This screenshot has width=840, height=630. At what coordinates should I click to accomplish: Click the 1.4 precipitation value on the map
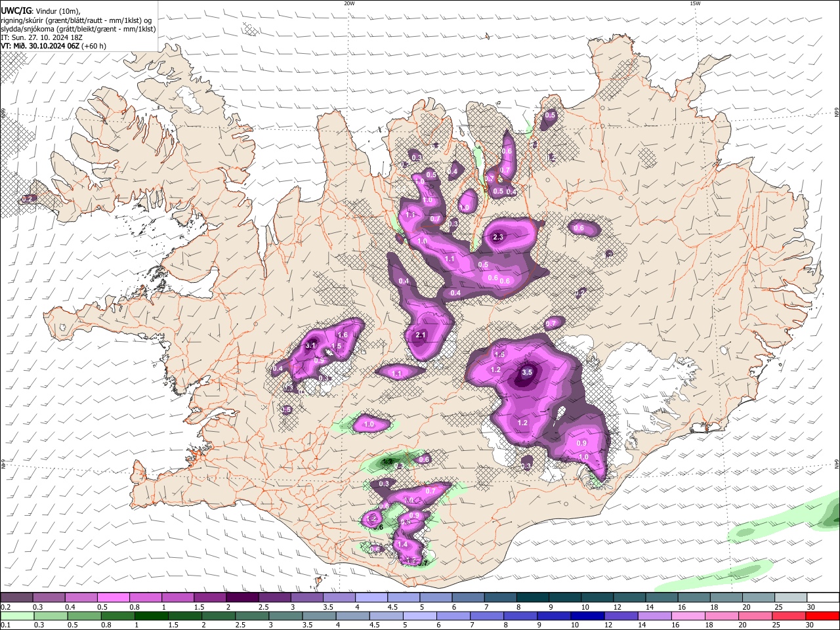[x=403, y=545]
